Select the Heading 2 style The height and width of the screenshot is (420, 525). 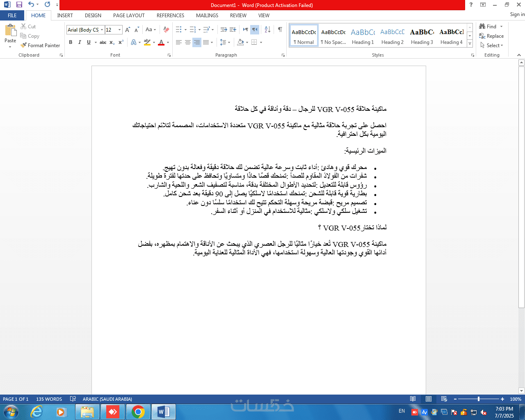point(393,35)
